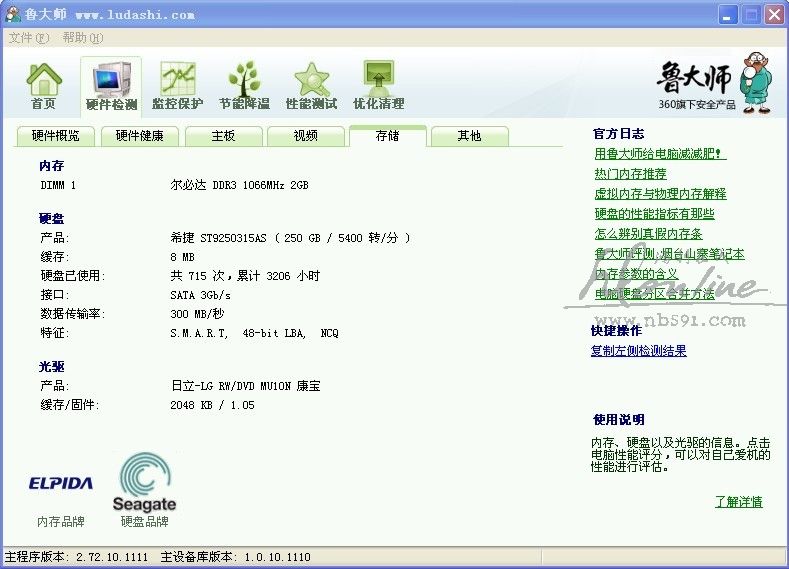Close the 鲁大师 window

(775, 15)
